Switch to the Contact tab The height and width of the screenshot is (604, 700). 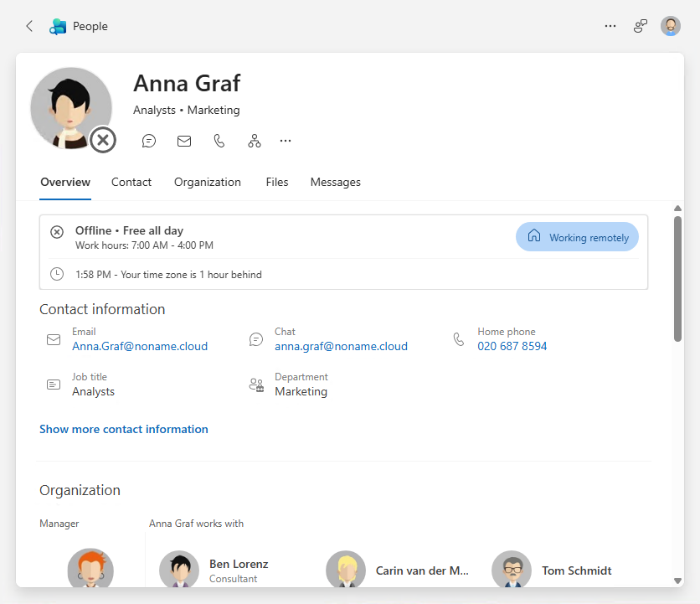[x=131, y=182]
